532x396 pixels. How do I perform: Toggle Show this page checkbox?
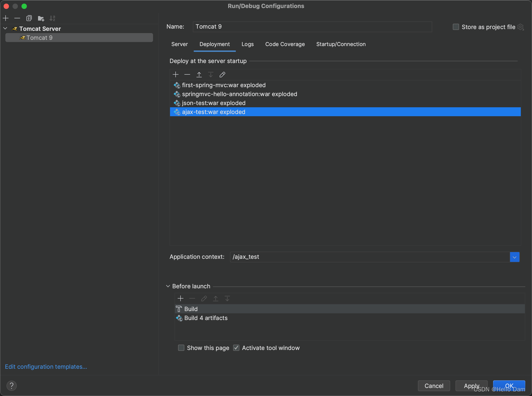(x=181, y=348)
